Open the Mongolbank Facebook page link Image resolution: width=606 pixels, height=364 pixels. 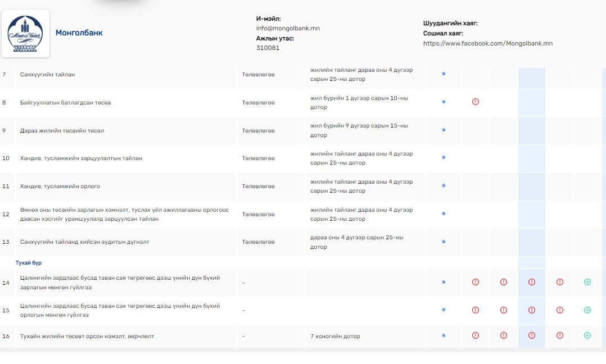pyautogui.click(x=487, y=43)
